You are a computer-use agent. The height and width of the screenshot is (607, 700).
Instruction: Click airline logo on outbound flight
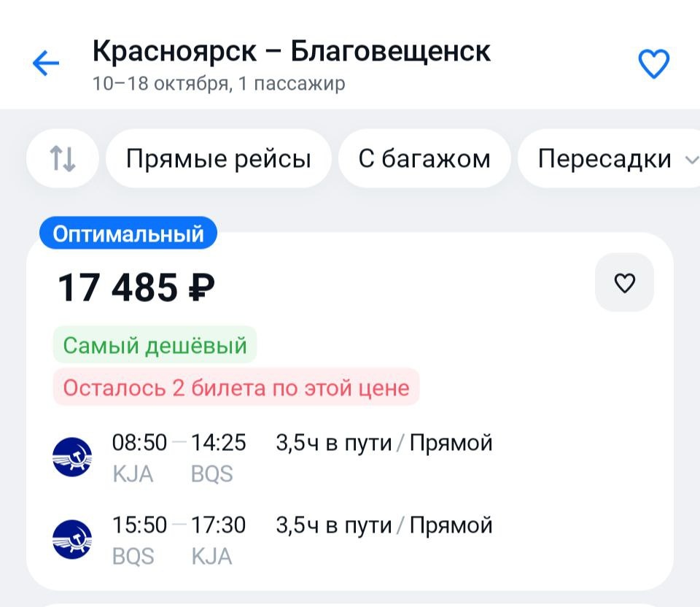73,457
